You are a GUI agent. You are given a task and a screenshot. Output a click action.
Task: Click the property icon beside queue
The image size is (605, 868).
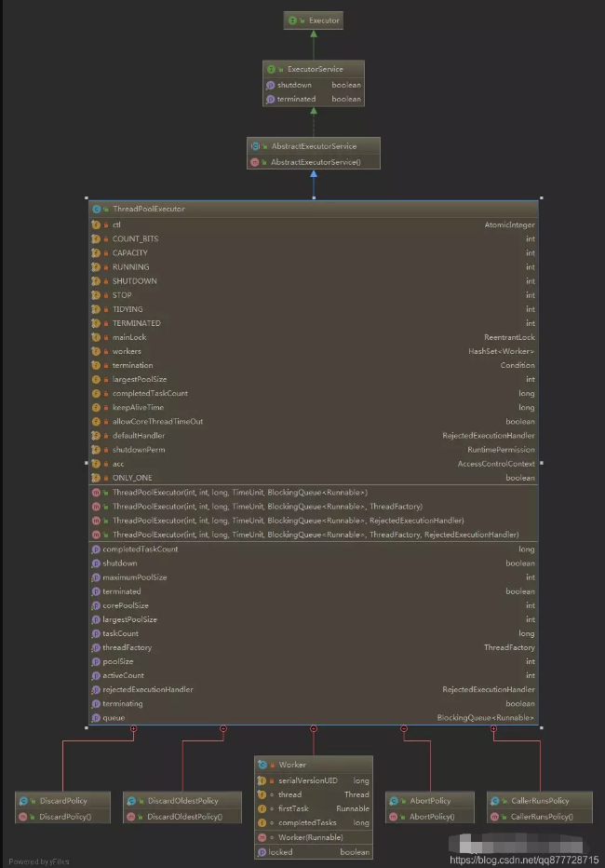96,718
